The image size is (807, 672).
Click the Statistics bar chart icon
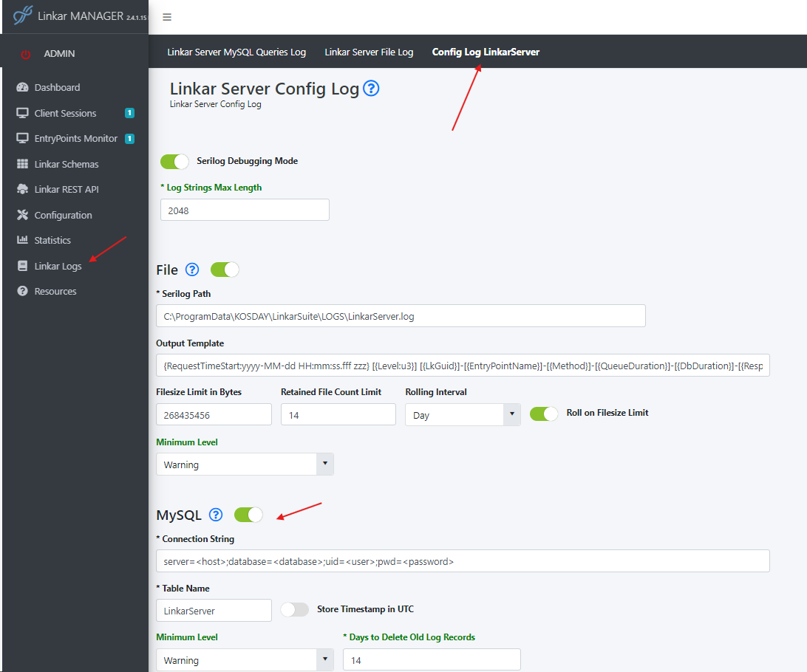(22, 241)
